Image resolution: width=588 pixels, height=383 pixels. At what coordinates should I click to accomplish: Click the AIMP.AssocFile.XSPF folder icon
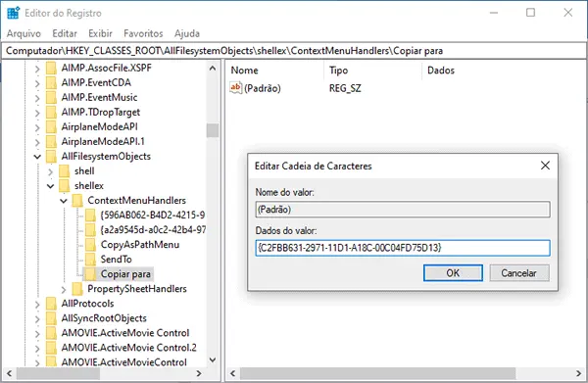tap(51, 68)
